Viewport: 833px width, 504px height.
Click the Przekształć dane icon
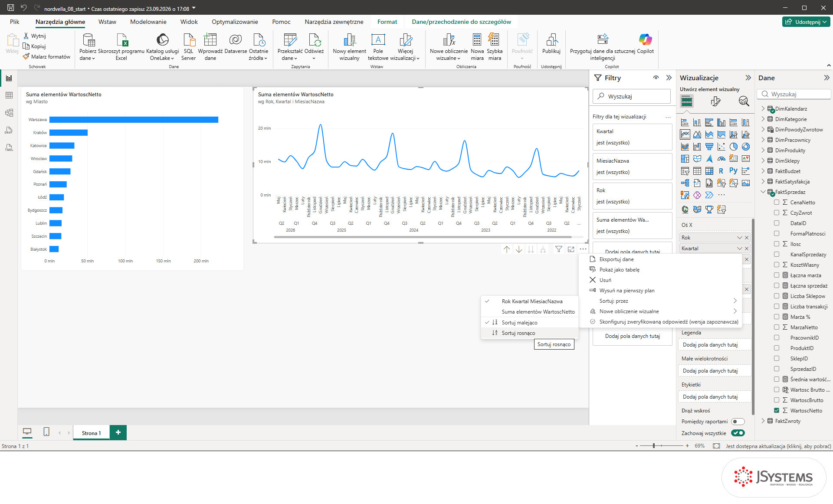tap(290, 40)
